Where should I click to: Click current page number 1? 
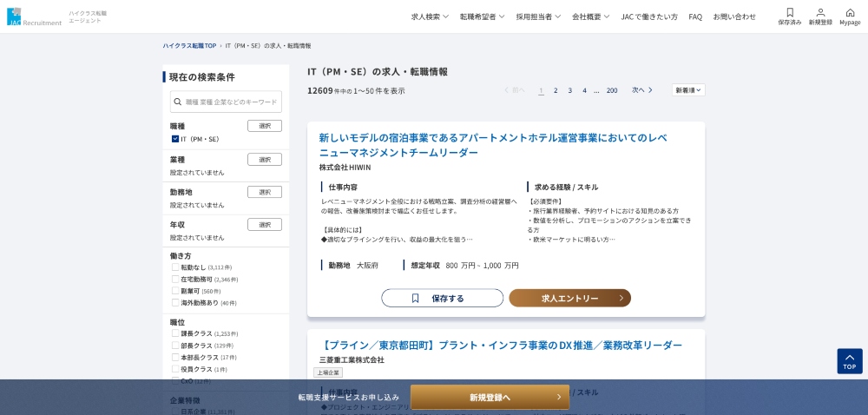(x=541, y=90)
